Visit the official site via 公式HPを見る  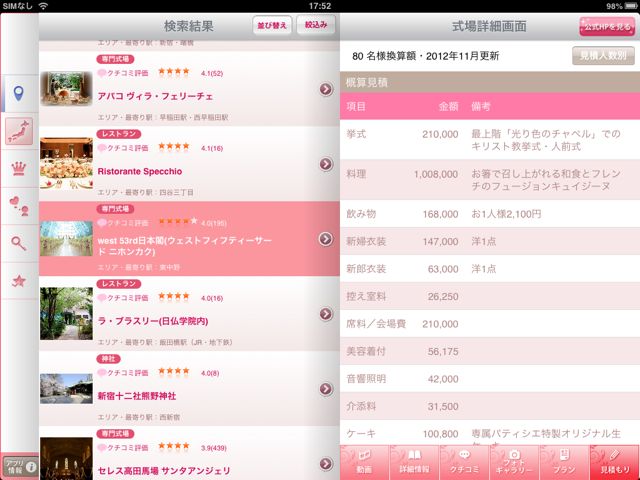pos(607,27)
